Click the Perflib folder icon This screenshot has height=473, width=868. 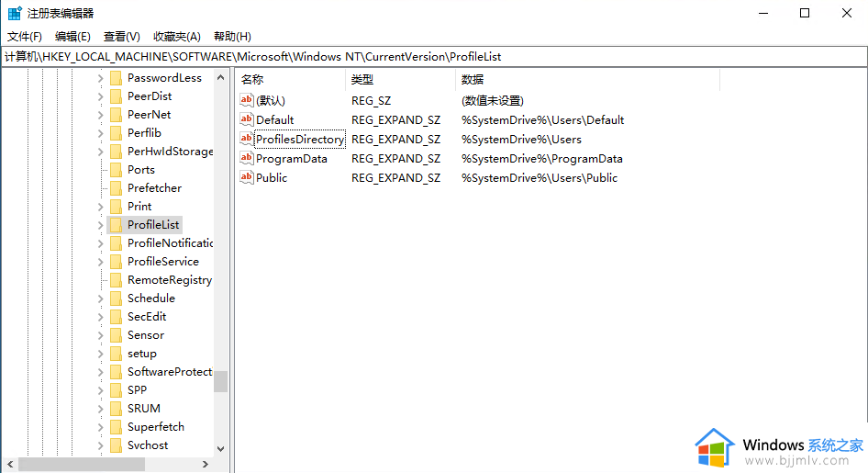[x=116, y=133]
